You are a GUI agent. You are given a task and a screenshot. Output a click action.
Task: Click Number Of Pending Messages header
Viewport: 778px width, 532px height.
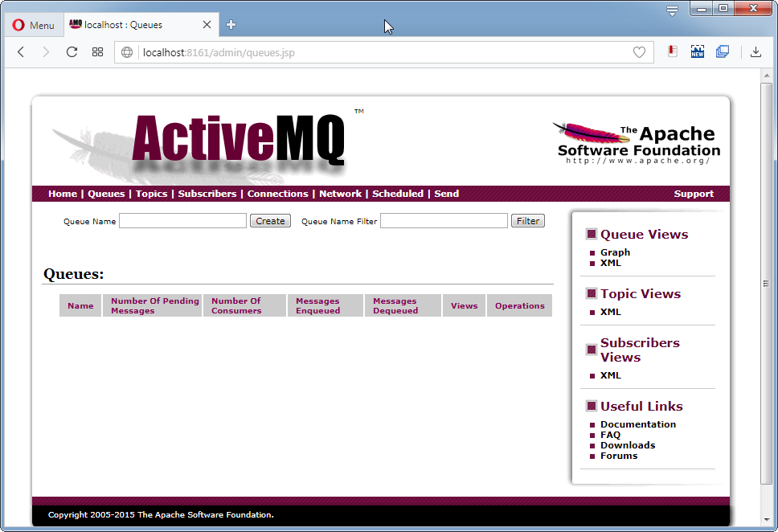pos(153,305)
